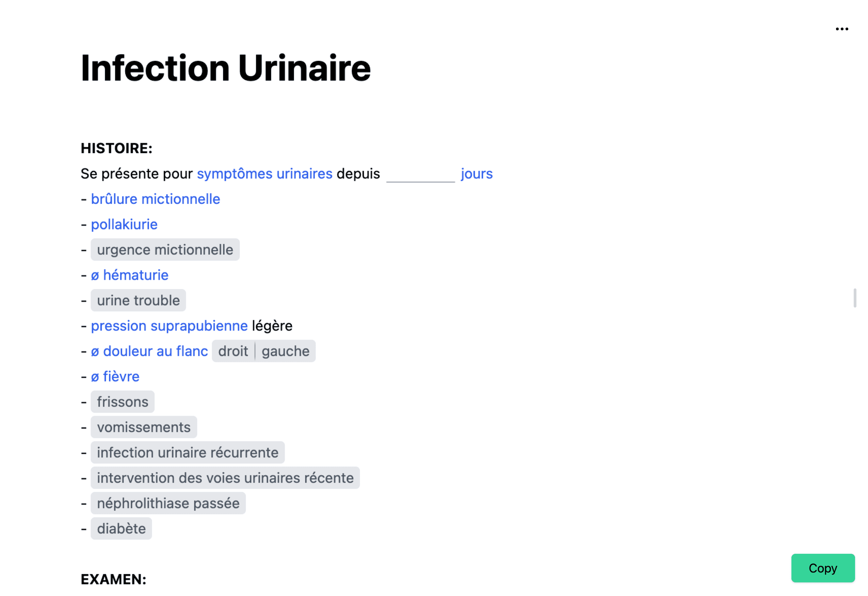868x596 pixels.
Task: Select "gauche" for flank pain side
Action: coord(285,351)
